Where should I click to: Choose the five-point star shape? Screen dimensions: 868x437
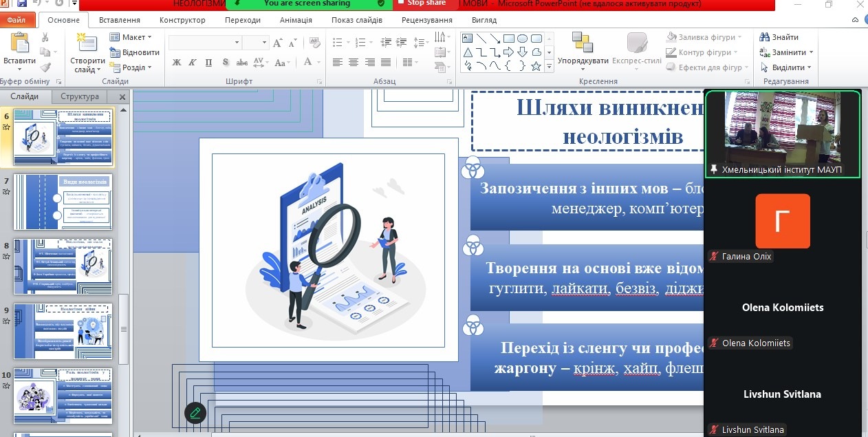(536, 66)
